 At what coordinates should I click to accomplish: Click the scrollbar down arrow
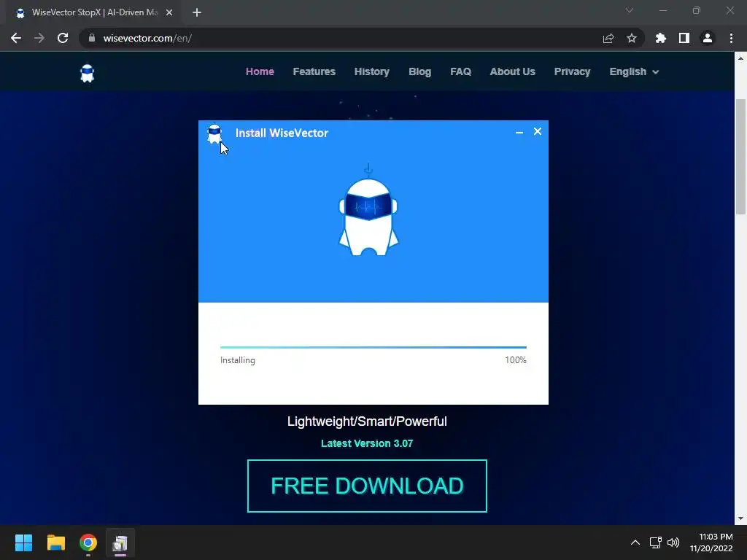(740, 518)
